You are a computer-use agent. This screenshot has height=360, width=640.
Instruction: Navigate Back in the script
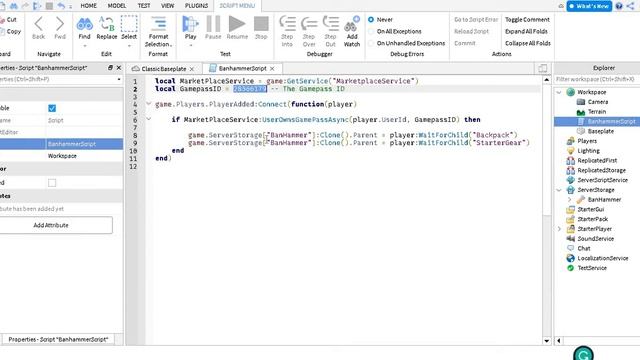38,28
